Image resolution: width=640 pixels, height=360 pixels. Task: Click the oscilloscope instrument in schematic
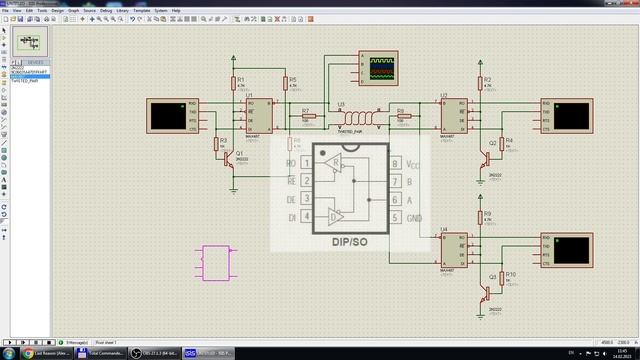378,68
